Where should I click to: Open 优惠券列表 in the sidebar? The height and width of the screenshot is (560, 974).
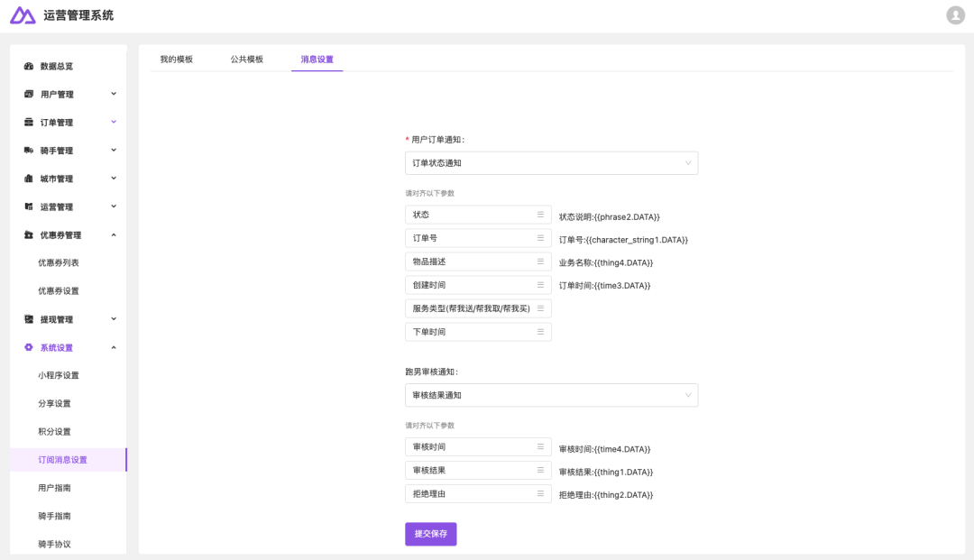pyautogui.click(x=59, y=262)
